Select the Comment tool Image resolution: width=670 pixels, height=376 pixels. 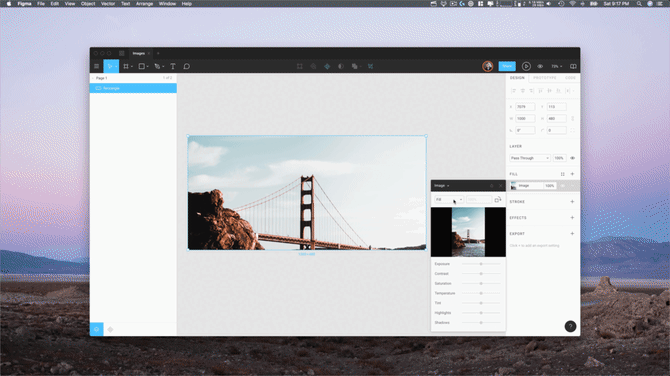(x=187, y=66)
